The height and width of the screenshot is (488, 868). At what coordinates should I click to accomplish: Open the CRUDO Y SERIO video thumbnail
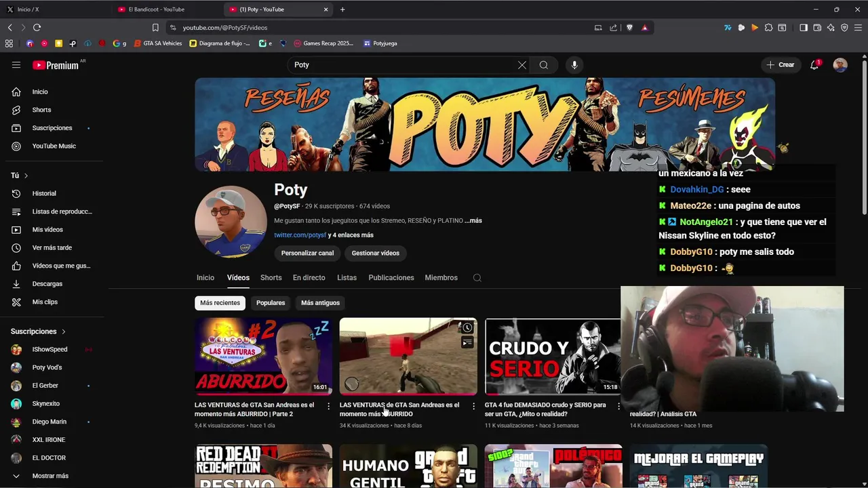tap(553, 357)
